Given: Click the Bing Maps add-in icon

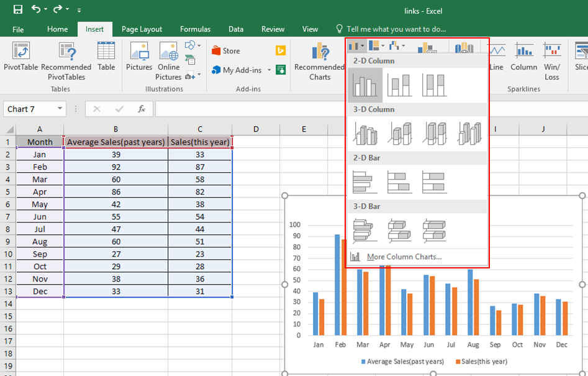Looking at the screenshot, I should click(x=281, y=50).
